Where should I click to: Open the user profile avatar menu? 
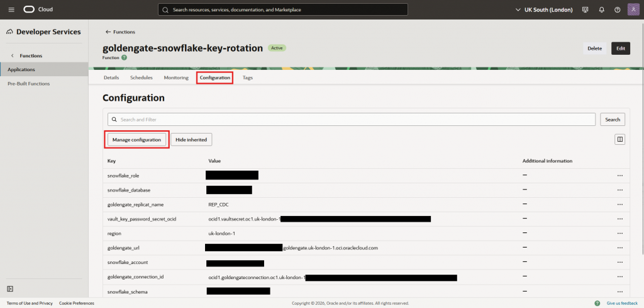coord(633,9)
